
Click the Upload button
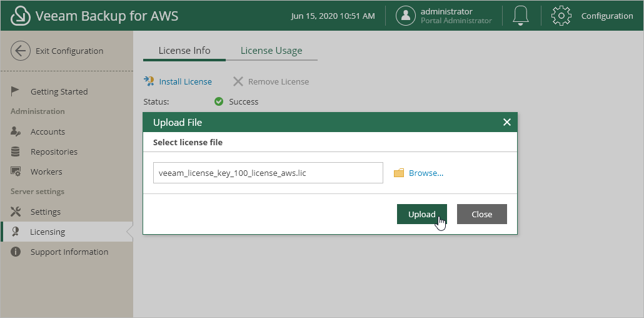(422, 214)
